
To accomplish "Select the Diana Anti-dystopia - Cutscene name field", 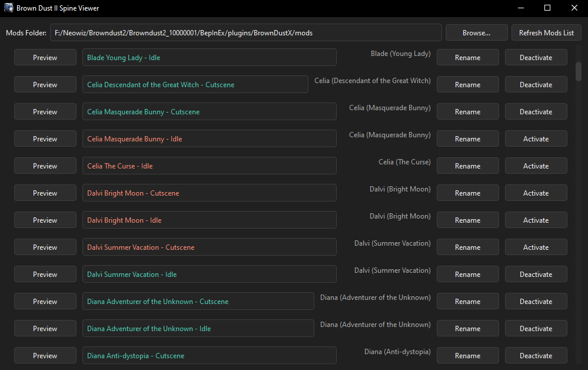I will tap(209, 356).
